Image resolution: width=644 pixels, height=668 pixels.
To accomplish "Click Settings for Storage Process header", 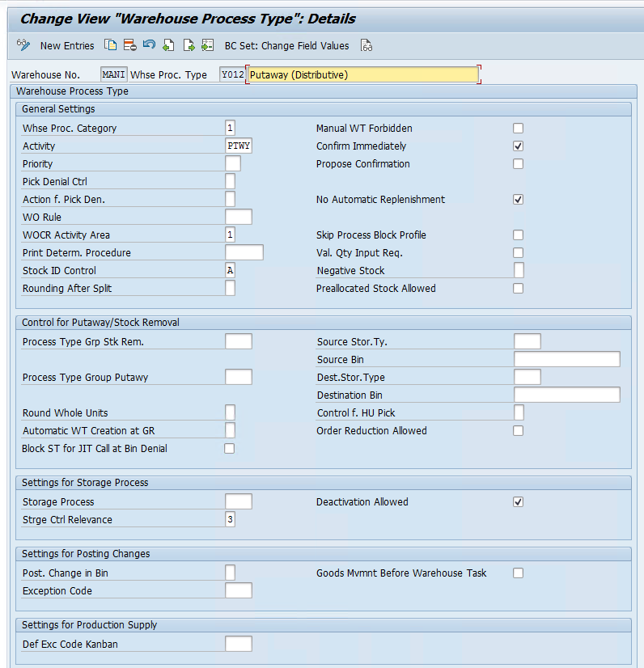I will [x=324, y=483].
